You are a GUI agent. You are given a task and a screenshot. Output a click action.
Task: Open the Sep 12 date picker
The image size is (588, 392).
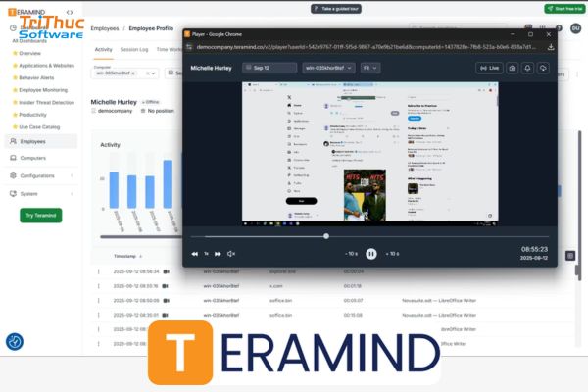click(269, 69)
